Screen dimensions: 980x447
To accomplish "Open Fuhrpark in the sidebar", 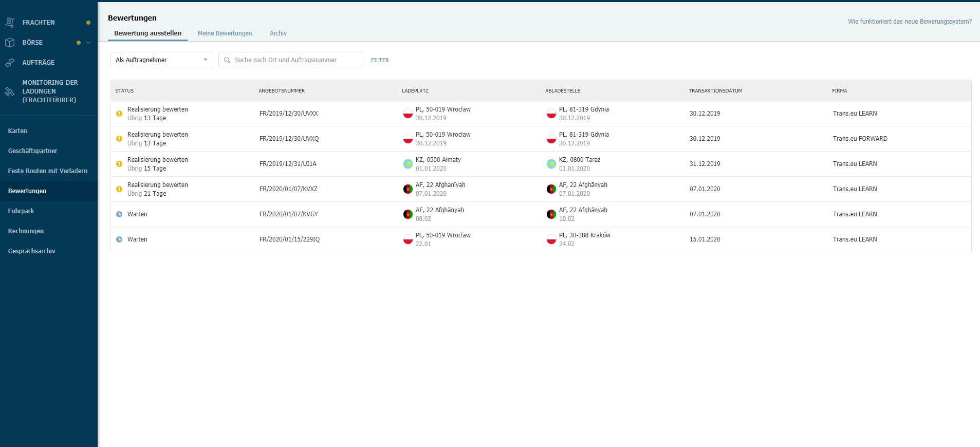I will click(21, 211).
